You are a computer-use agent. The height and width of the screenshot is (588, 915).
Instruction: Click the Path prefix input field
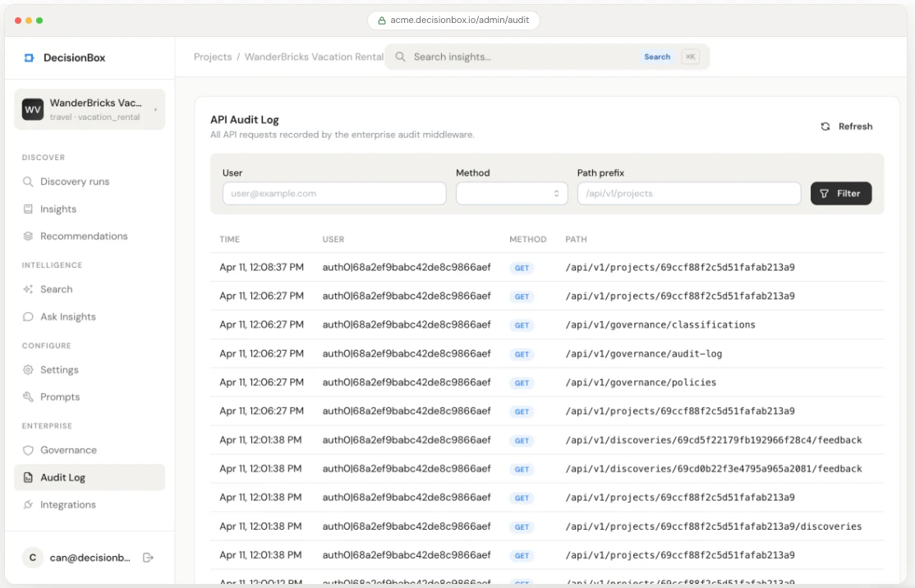click(x=688, y=193)
